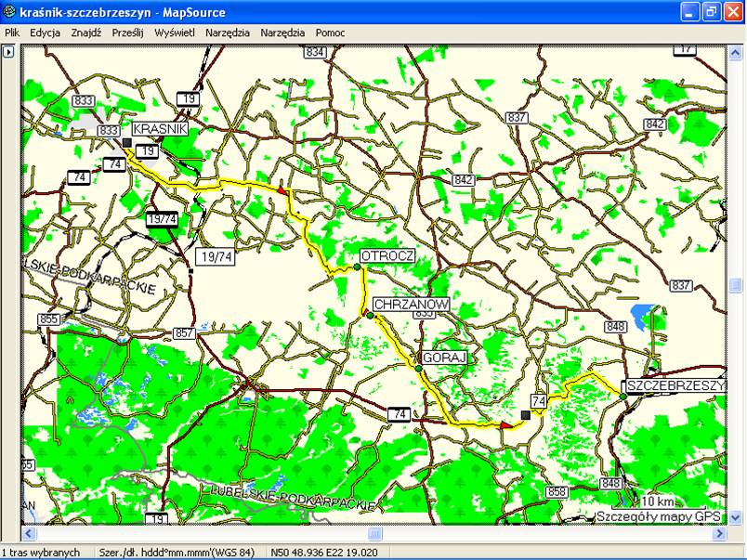Click the horizontal scrollbar left arrow
This screenshot has width=747, height=560.
(29, 533)
